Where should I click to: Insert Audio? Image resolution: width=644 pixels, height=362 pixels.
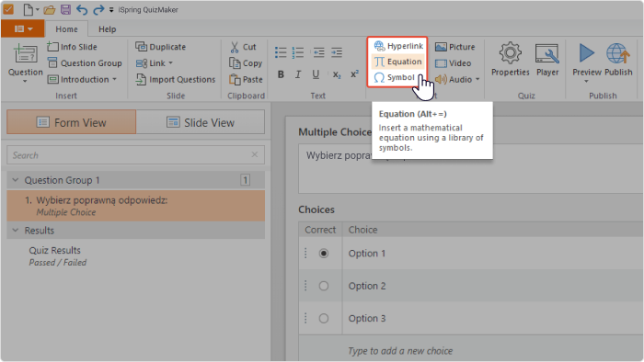pyautogui.click(x=454, y=79)
